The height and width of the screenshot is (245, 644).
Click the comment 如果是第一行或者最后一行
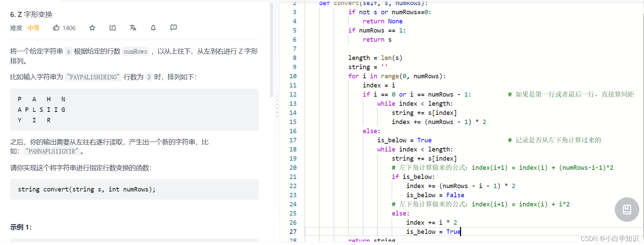coord(571,94)
